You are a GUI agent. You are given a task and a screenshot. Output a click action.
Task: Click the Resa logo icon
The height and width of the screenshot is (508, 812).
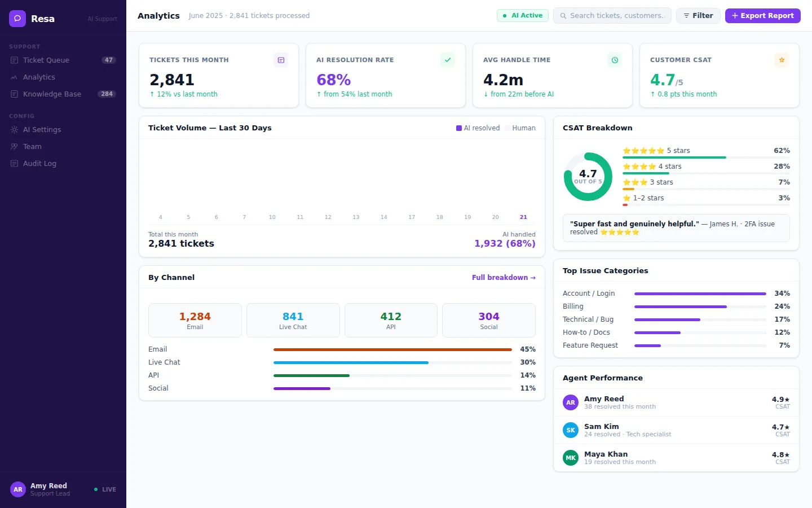(17, 19)
